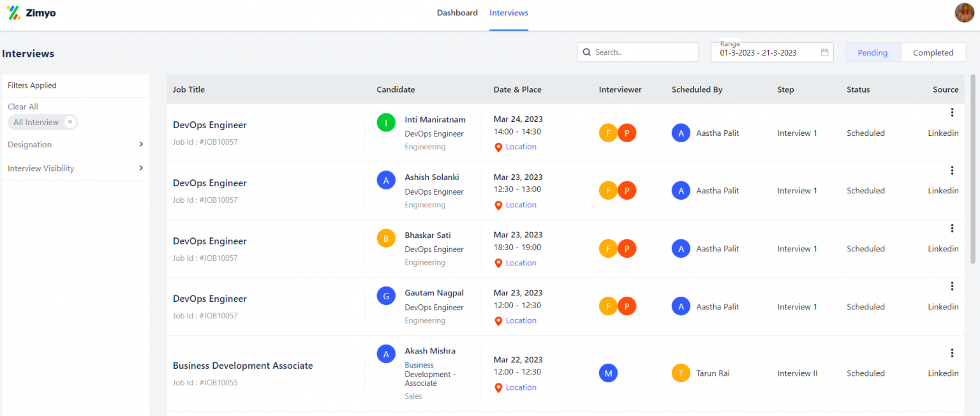Open the three-dot menu on Inti Maniratnam's row
This screenshot has height=416, width=980.
[952, 112]
